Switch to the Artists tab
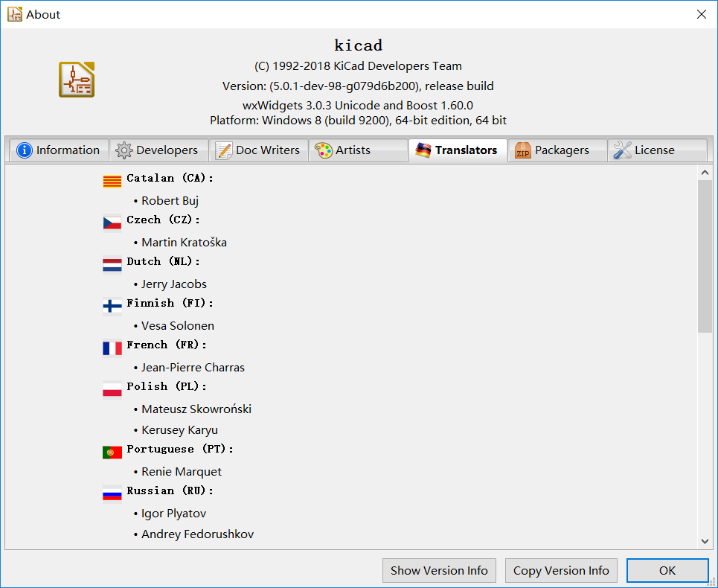The width and height of the screenshot is (718, 588). point(359,150)
